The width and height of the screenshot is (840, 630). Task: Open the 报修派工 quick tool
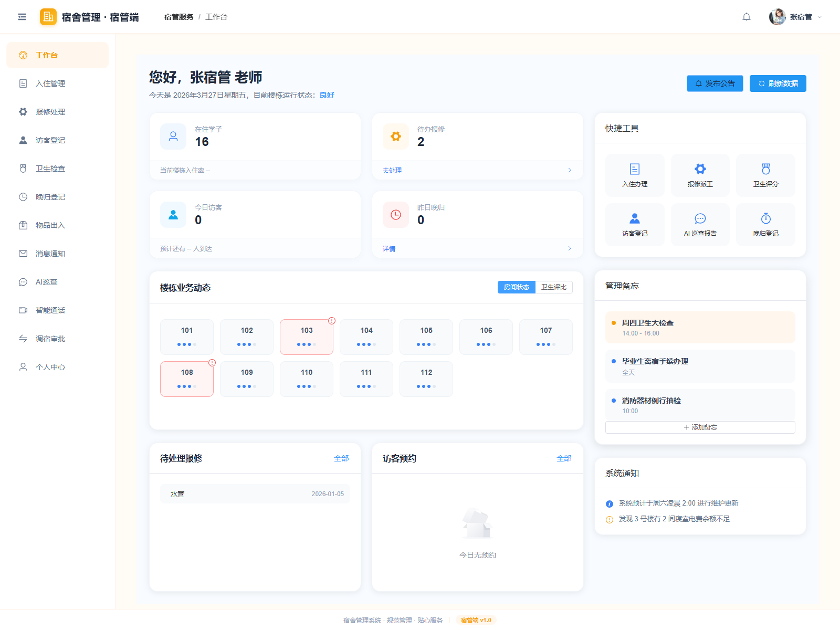(700, 175)
